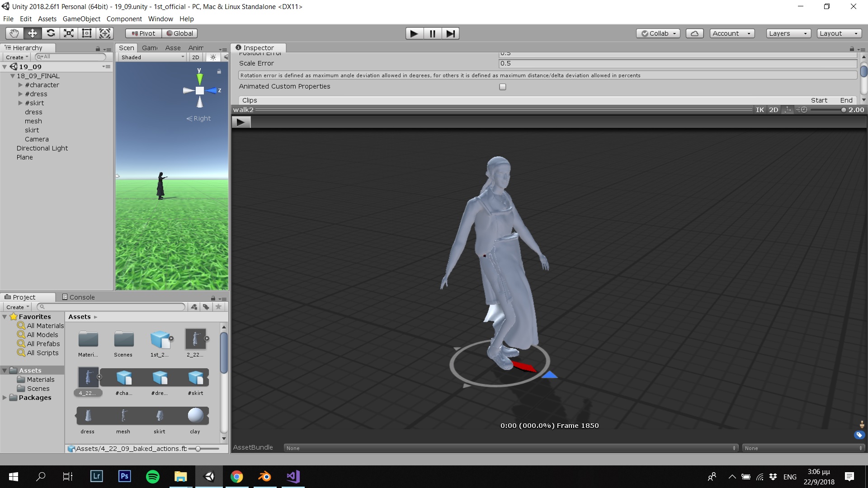Image resolution: width=868 pixels, height=488 pixels.
Task: Open Spotify from the taskbar
Action: point(153,477)
